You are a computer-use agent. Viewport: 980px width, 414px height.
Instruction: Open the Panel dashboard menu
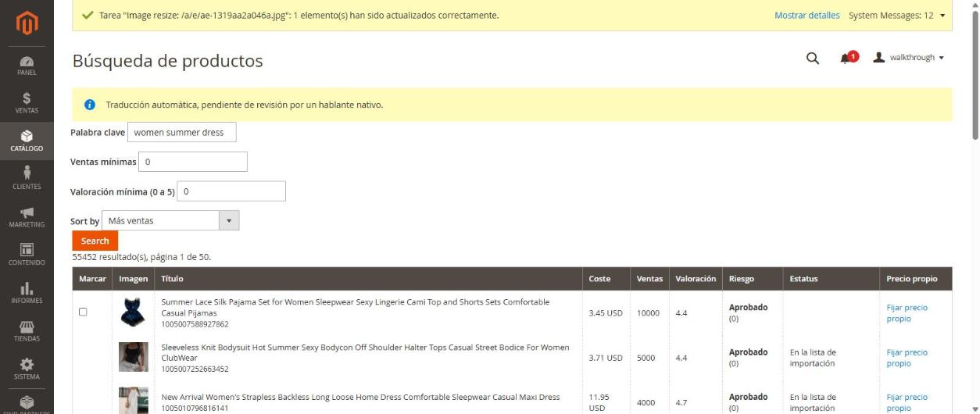[x=27, y=66]
